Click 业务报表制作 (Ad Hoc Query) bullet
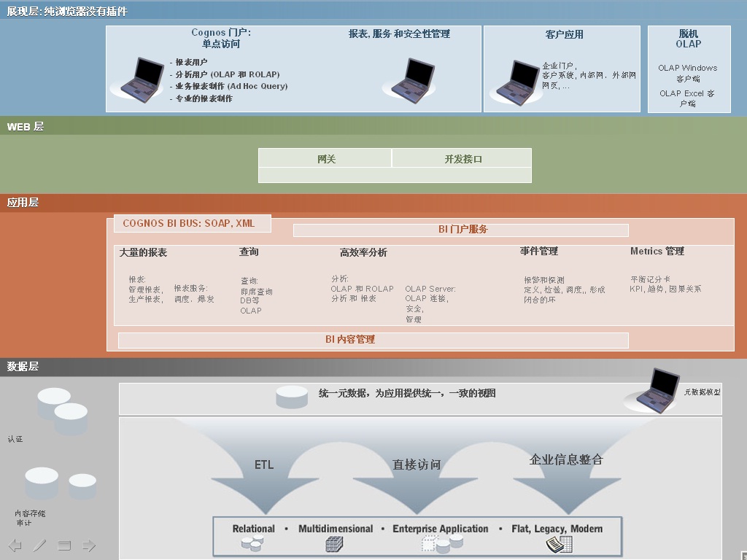 pos(228,86)
